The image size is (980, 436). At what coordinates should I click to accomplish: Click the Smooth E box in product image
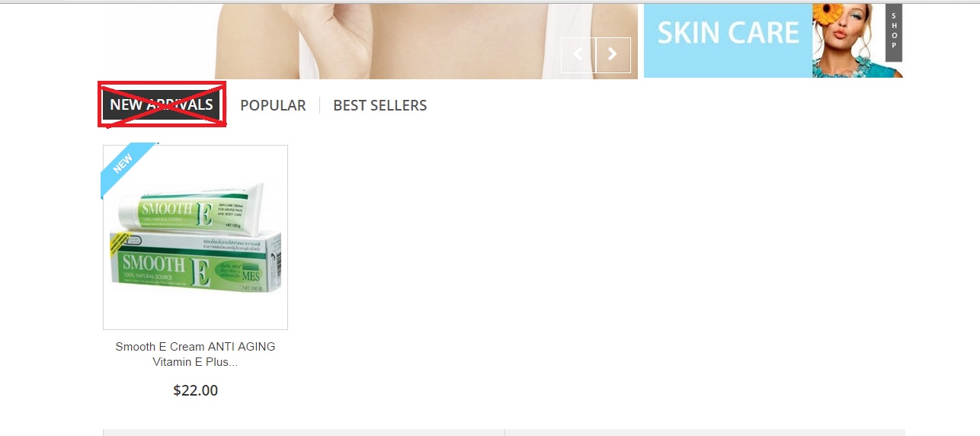click(197, 262)
